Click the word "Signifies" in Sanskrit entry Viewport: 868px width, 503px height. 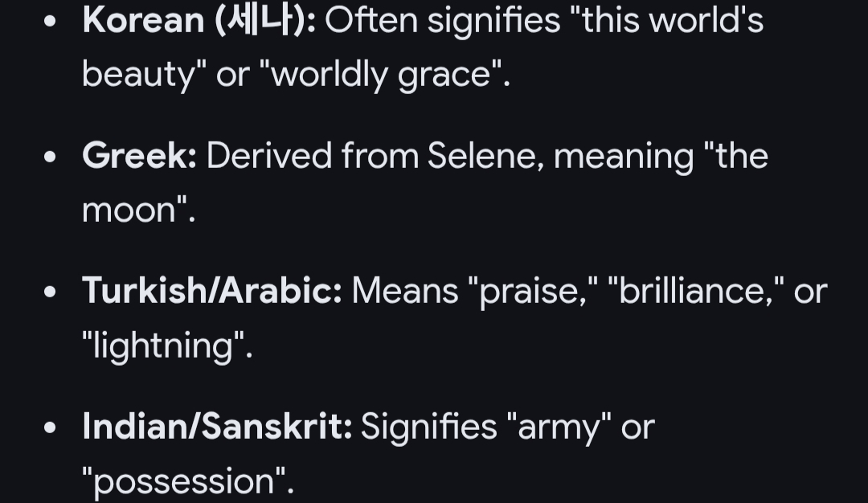coord(428,426)
